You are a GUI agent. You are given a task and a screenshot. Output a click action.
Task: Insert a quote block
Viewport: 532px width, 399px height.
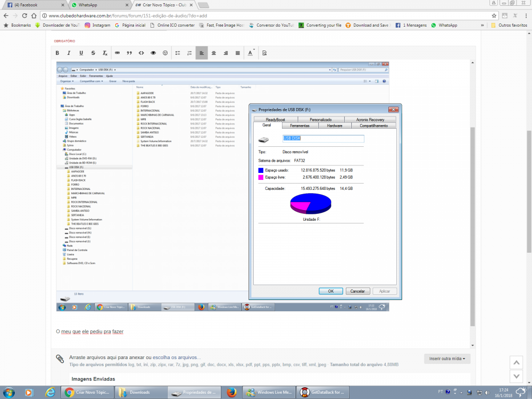pyautogui.click(x=129, y=53)
